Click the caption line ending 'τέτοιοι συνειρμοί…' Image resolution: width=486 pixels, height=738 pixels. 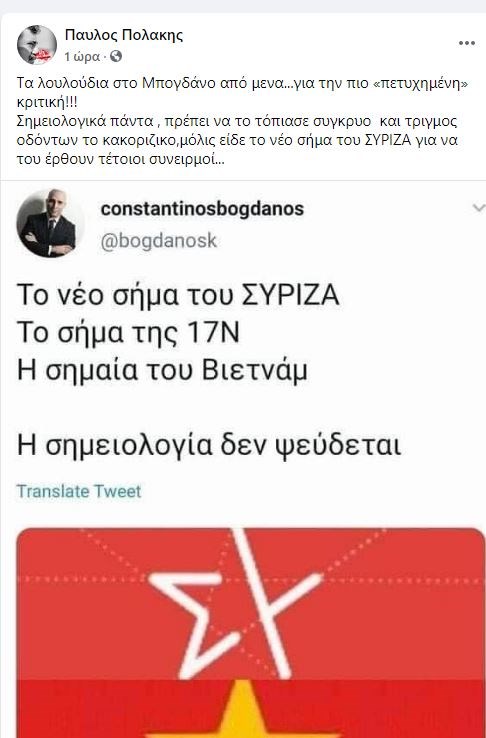pyautogui.click(x=121, y=160)
